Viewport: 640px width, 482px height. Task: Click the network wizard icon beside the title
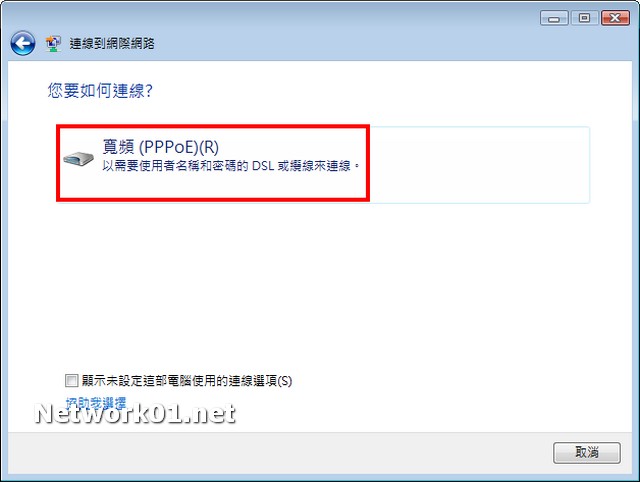(53, 44)
